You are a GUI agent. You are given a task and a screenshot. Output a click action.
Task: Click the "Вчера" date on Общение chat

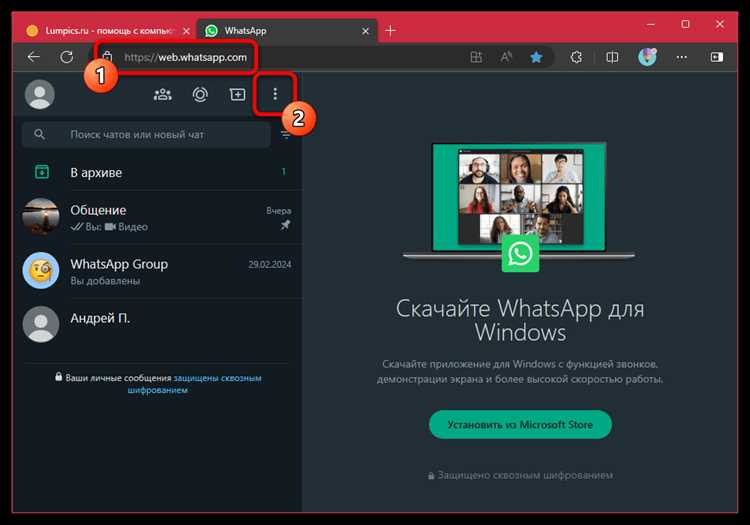tap(278, 210)
